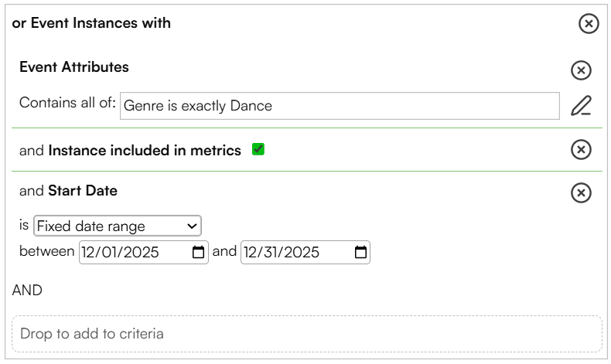Open calendar picker for 12/31/2025 date
The width and height of the screenshot is (611, 364).
pos(360,252)
